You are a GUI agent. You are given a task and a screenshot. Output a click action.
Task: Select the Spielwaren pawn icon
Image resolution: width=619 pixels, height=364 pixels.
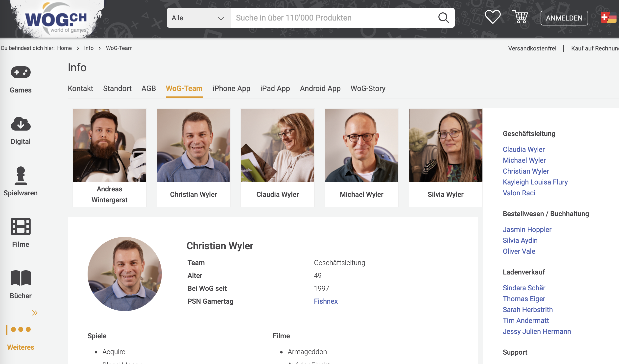click(21, 176)
